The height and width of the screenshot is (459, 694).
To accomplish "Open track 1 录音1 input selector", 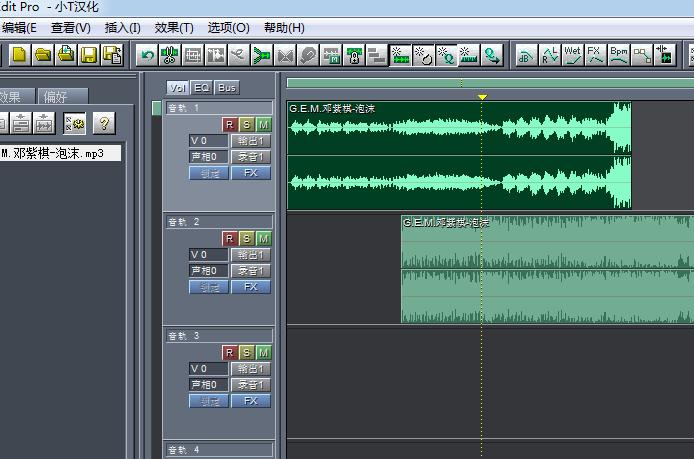I will point(251,157).
